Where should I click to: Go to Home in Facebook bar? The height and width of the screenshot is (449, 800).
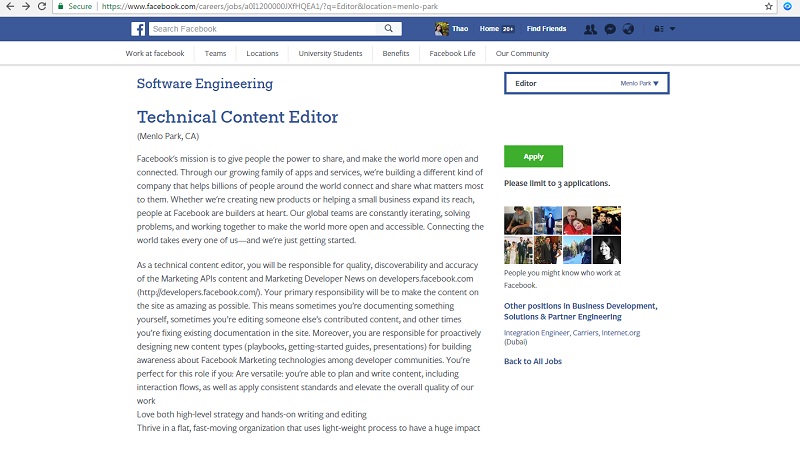[489, 29]
